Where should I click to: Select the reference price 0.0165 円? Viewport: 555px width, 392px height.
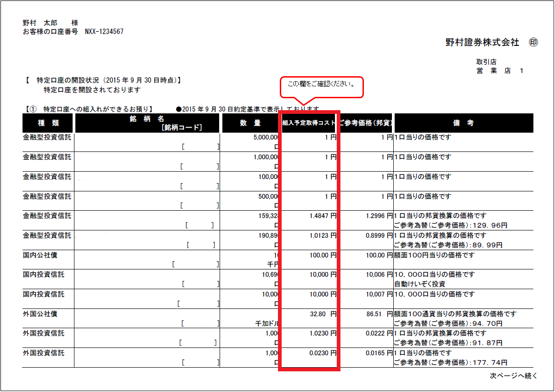[379, 353]
